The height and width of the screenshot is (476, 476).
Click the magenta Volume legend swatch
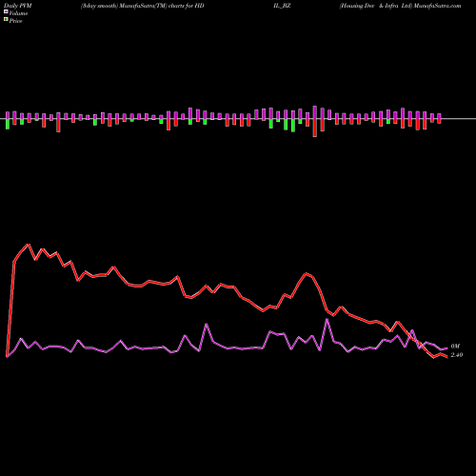click(6, 11)
